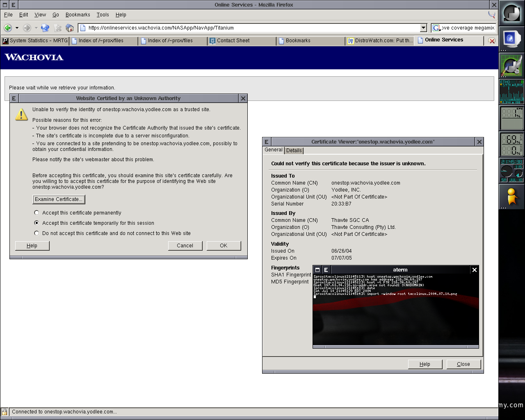
Task: Switch to the Bookmarks browser tab
Action: [x=311, y=41]
